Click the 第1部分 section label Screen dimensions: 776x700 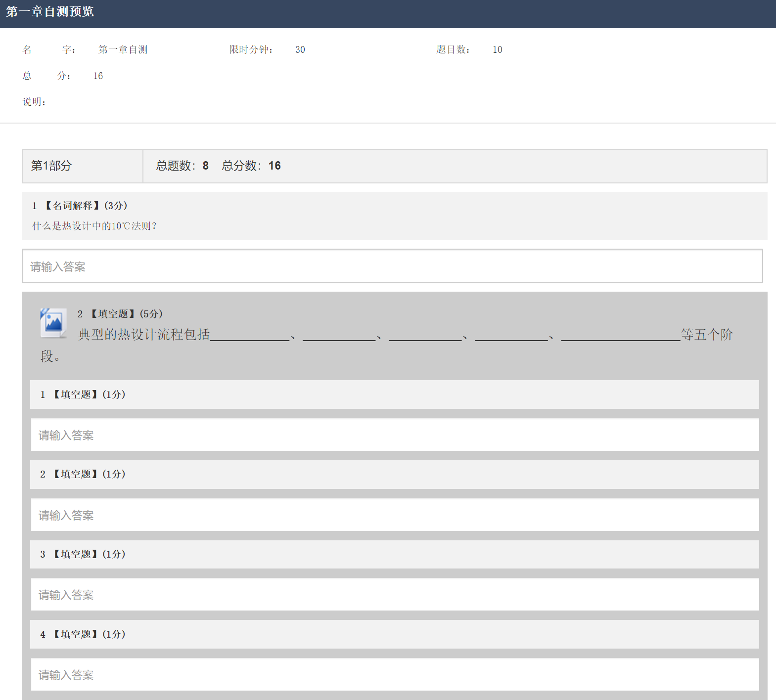51,166
